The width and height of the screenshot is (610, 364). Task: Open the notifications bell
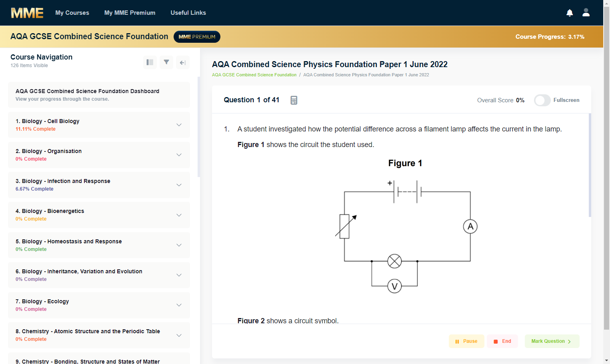[x=570, y=13]
